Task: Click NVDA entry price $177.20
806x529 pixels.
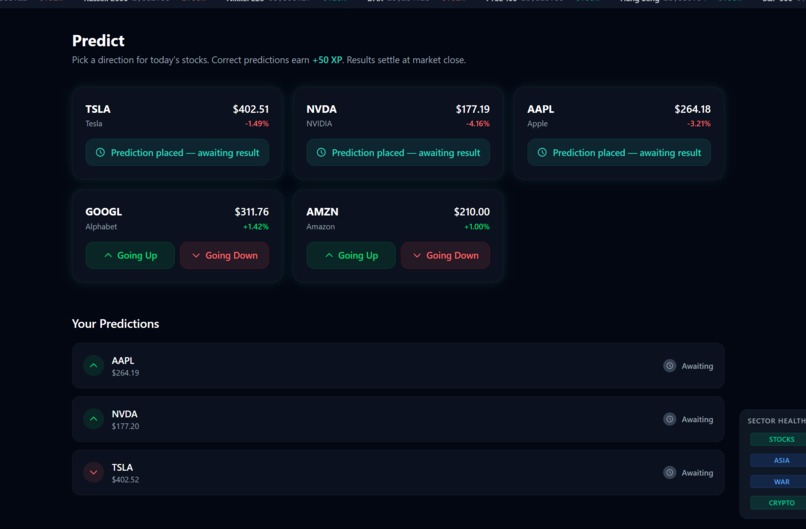Action: pos(125,426)
